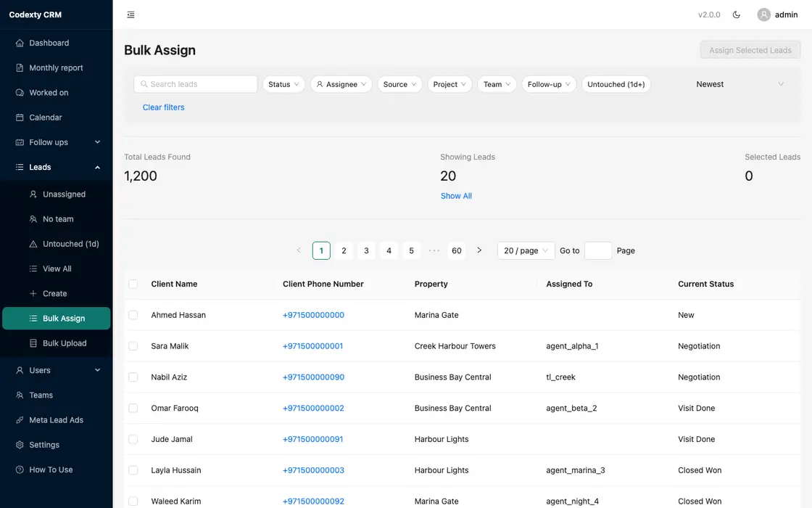Click the Settings gear icon
This screenshot has height=508, width=812.
tap(20, 446)
